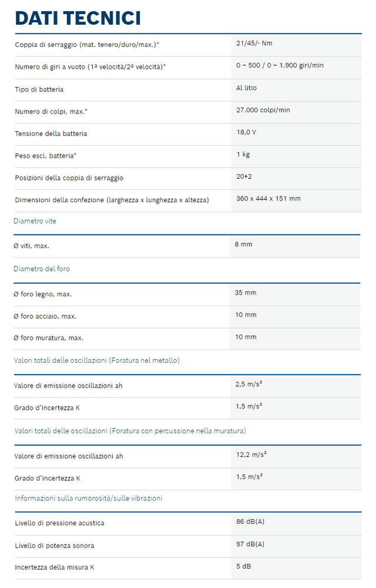Image resolution: width=376 pixels, height=588 pixels.
Task: Click the 21/45/- Nm torque value
Action: (x=254, y=43)
